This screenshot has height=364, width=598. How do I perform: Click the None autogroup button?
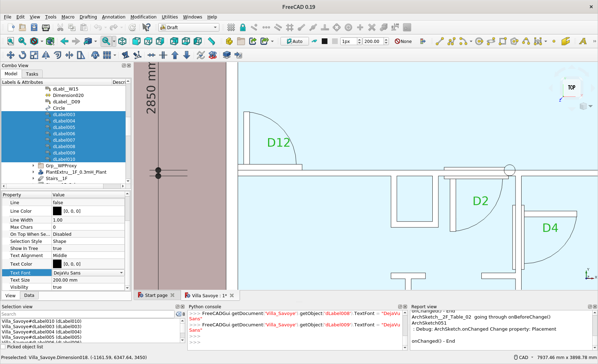pyautogui.click(x=403, y=41)
